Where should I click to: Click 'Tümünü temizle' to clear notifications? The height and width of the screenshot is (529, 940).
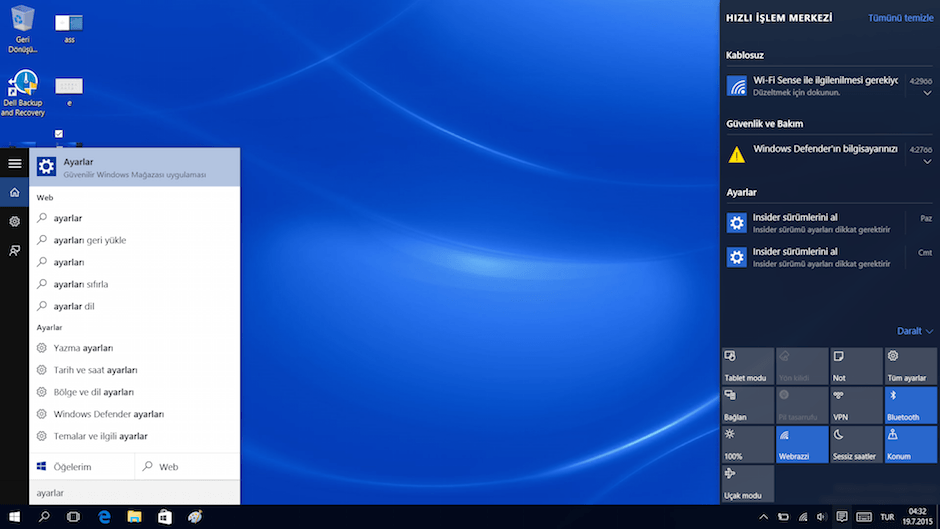(900, 18)
